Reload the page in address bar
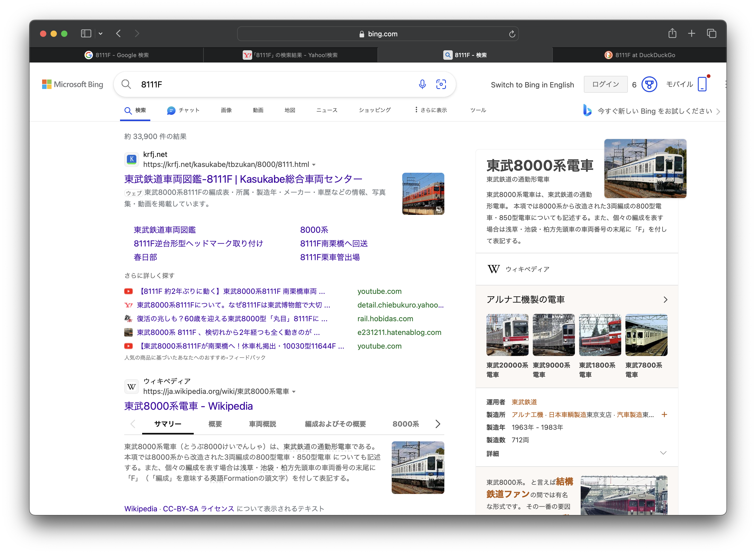The height and width of the screenshot is (554, 756). 512,34
